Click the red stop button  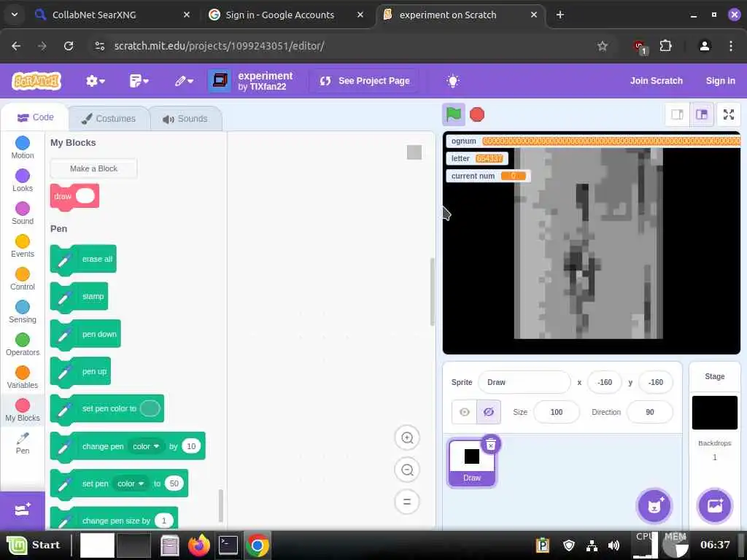click(x=477, y=114)
